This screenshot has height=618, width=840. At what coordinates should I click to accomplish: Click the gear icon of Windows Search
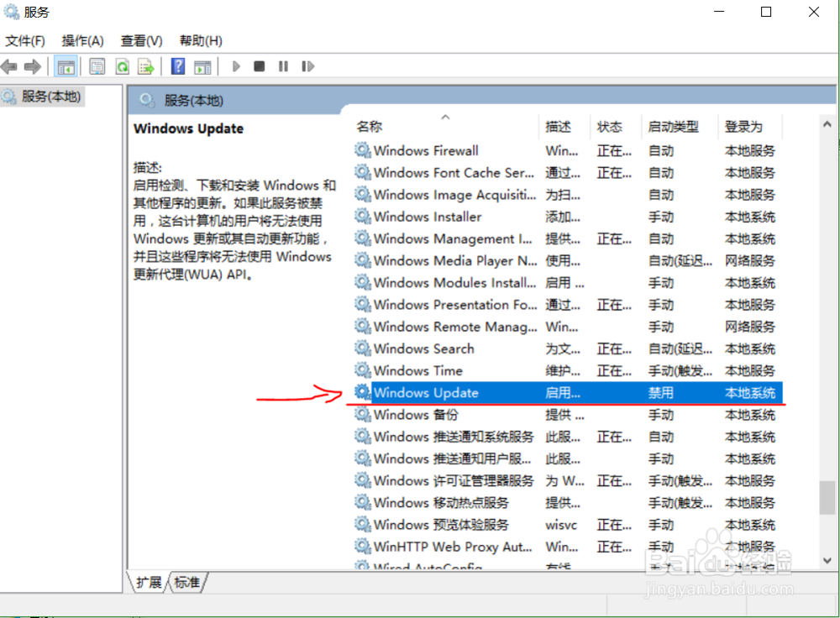pos(363,348)
